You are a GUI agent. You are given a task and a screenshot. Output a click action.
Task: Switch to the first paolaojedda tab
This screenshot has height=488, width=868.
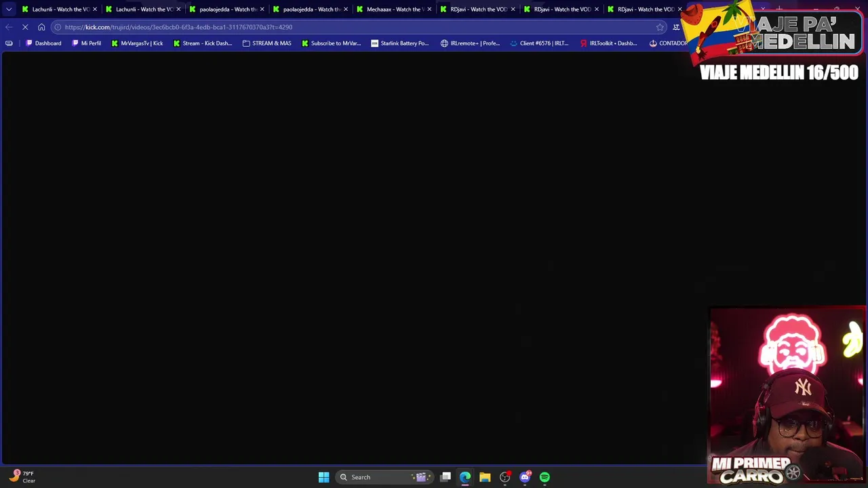click(x=227, y=9)
